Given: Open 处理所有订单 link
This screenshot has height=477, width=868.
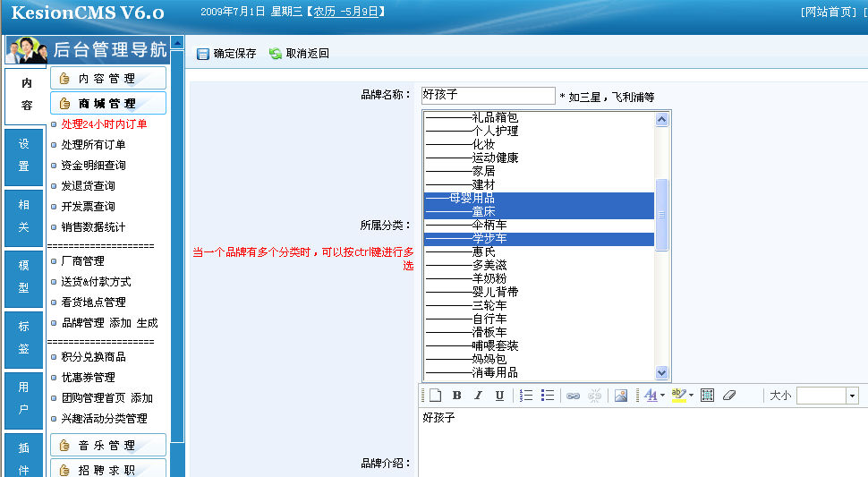Looking at the screenshot, I should [x=94, y=145].
